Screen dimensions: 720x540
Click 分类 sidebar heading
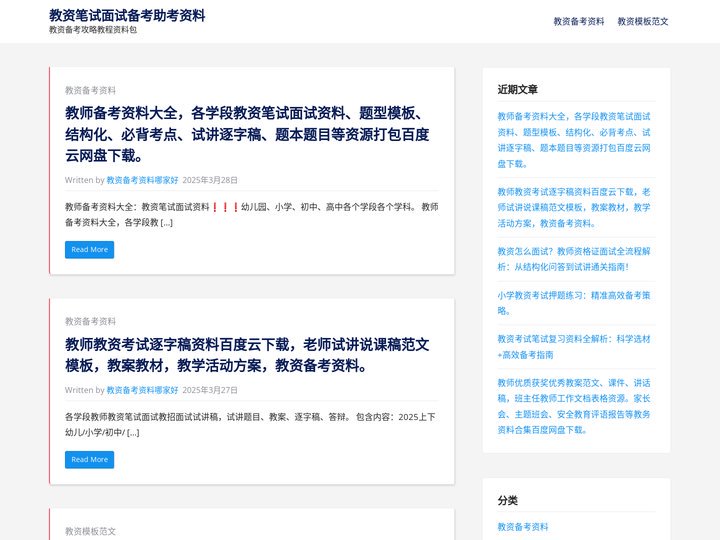[507, 500]
